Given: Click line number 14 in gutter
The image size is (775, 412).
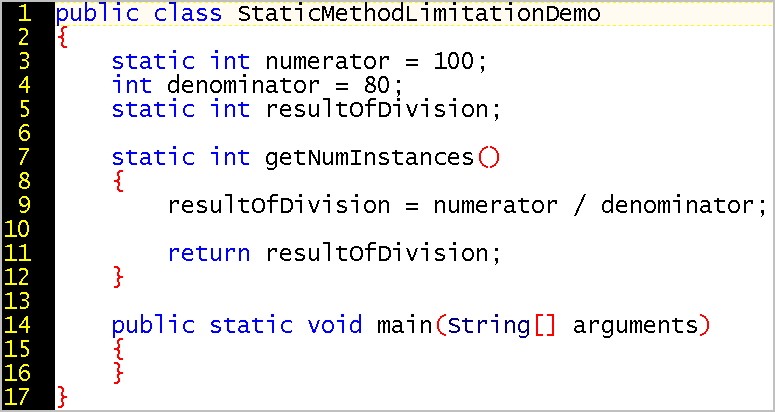Looking at the screenshot, I should click(x=17, y=325).
